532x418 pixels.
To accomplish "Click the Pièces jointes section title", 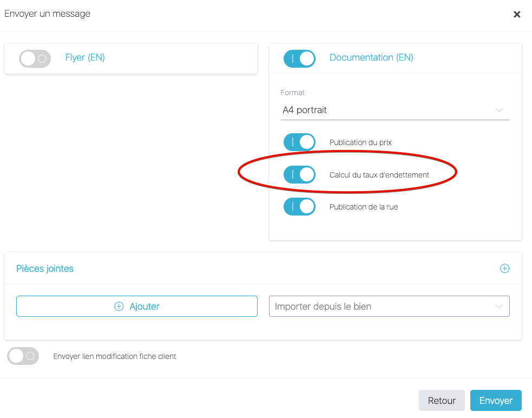I will click(45, 269).
